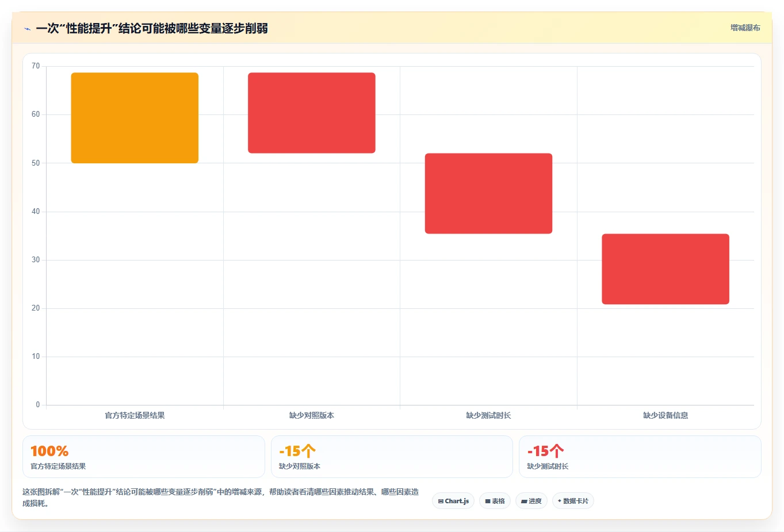Click x-axis label 缺少对照版本
Viewport: 784px width, 532px height.
click(312, 415)
